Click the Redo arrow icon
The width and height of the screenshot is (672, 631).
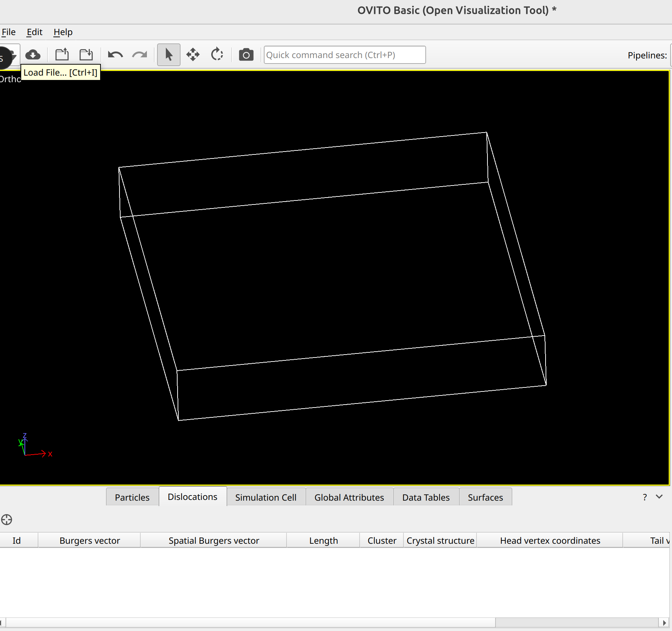pos(140,55)
